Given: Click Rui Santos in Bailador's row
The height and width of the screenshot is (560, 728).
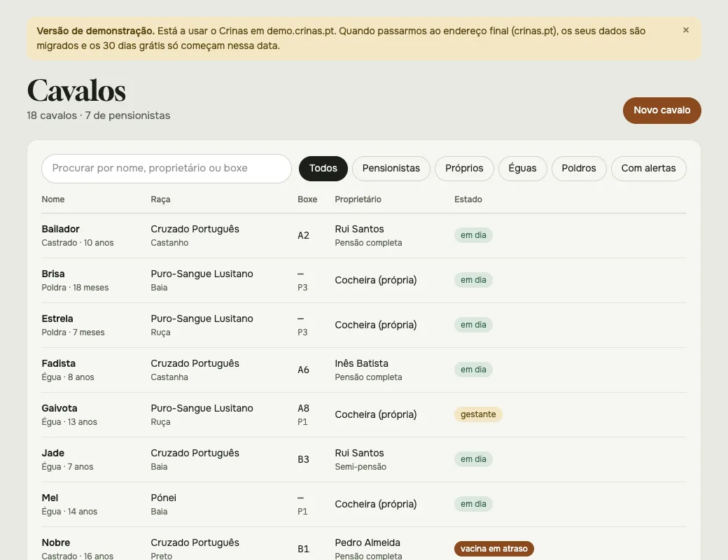Looking at the screenshot, I should pyautogui.click(x=359, y=229).
